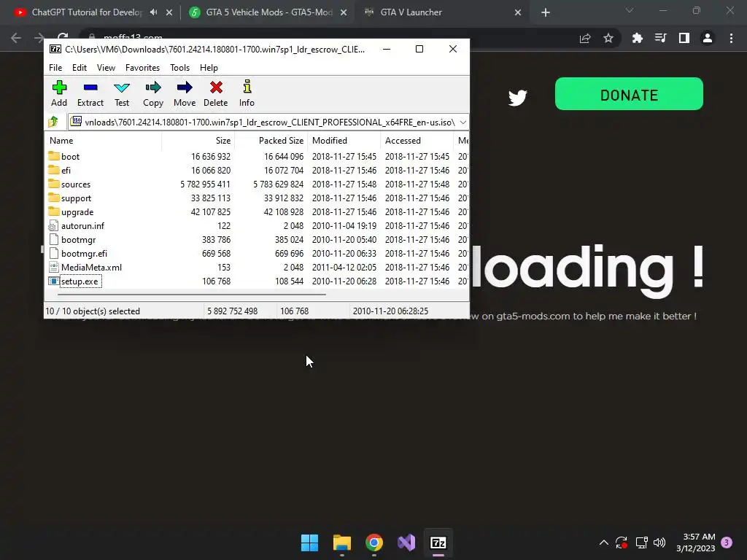
Task: Open File Explorer from taskbar
Action: tap(342, 542)
